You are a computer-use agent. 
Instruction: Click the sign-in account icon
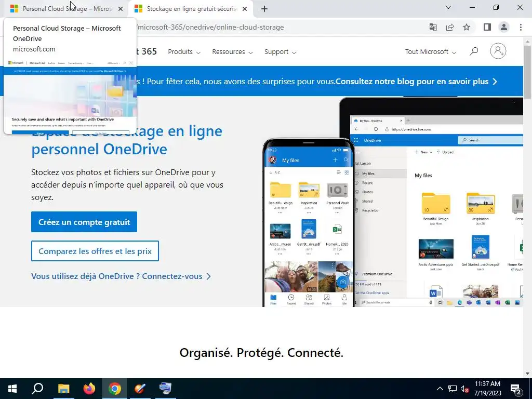point(498,51)
